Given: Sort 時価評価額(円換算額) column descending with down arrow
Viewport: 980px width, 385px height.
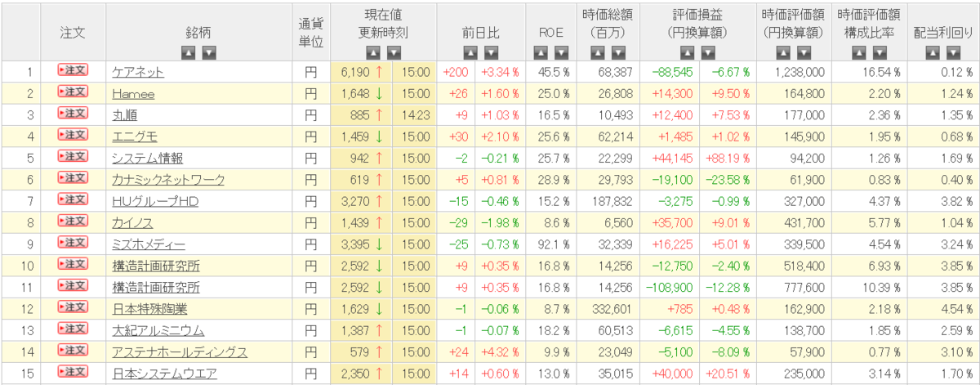Looking at the screenshot, I should point(804,53).
